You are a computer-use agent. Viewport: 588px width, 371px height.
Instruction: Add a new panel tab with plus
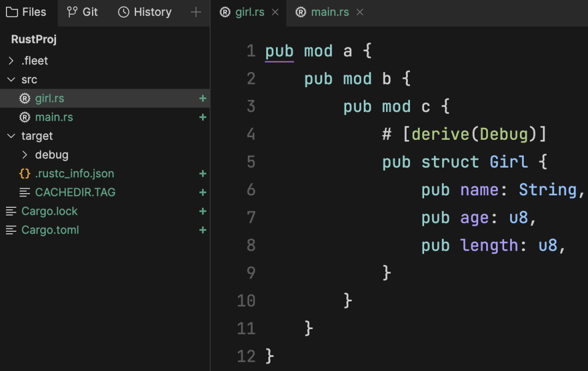[196, 13]
